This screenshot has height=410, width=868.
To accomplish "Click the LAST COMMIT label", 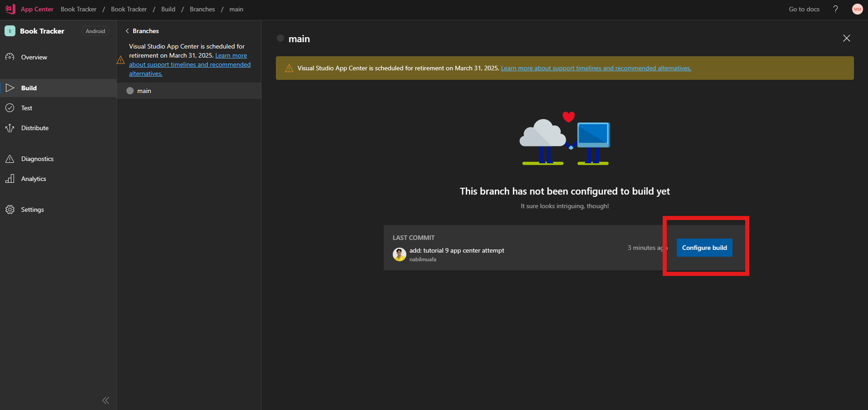I will click(x=414, y=238).
